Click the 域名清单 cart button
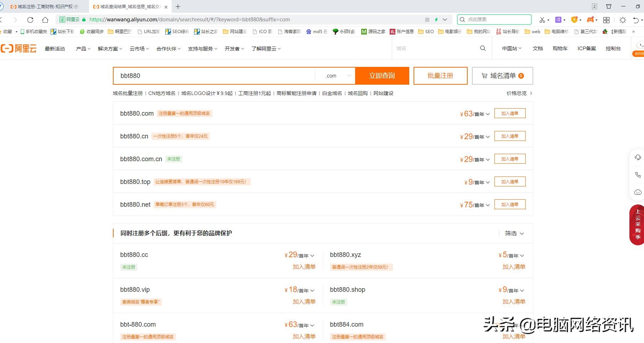Screen dimensions: 644x343 click(502, 75)
